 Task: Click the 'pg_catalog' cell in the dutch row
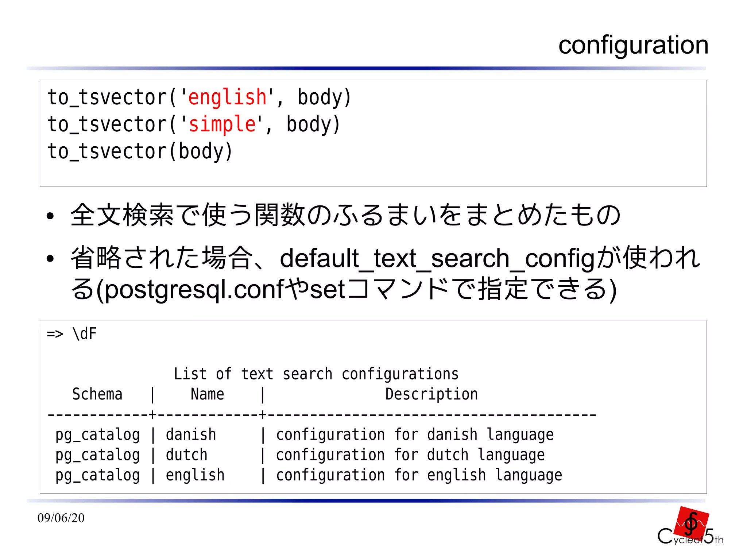point(97,455)
